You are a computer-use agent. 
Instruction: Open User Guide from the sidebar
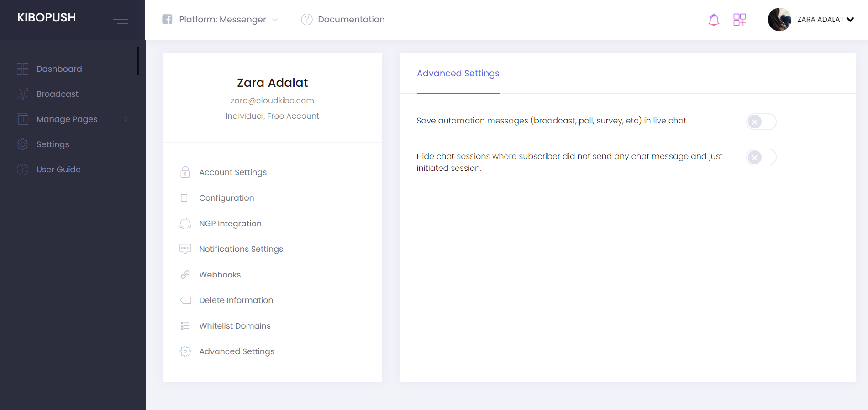pos(58,170)
